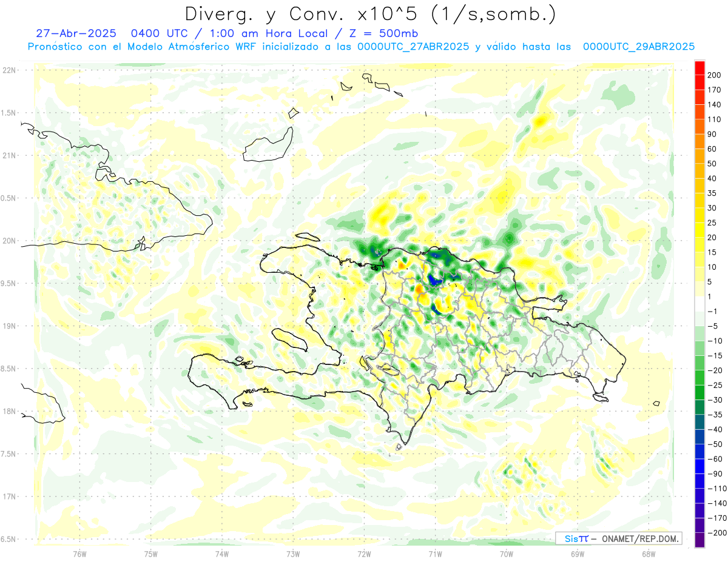Click the "76W" longitude axis label

tap(79, 554)
